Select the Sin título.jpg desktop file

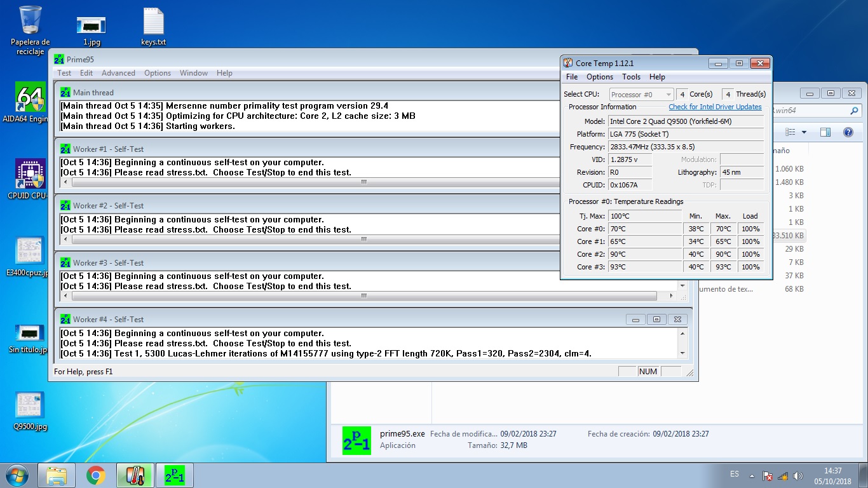tap(30, 338)
